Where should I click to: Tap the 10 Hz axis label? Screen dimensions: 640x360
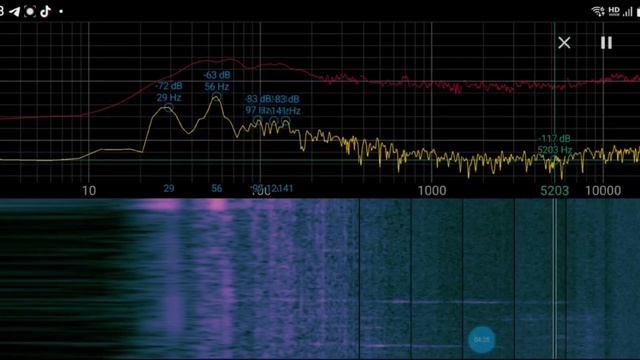89,190
